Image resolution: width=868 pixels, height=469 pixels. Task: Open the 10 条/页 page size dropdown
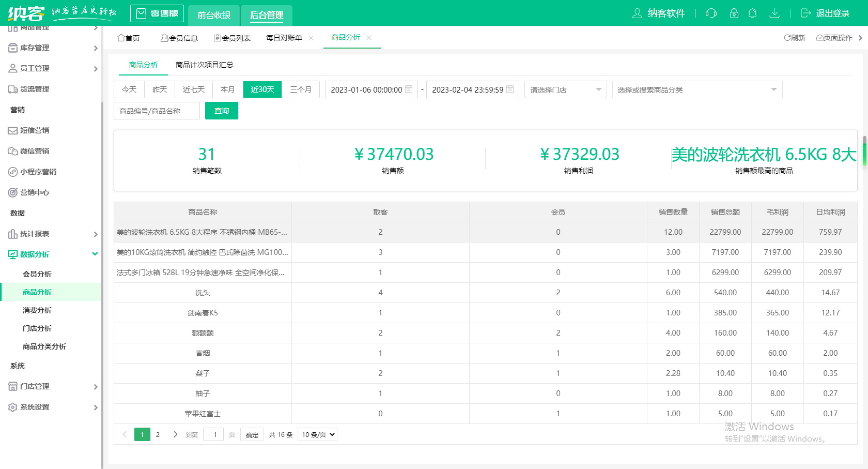tap(317, 434)
